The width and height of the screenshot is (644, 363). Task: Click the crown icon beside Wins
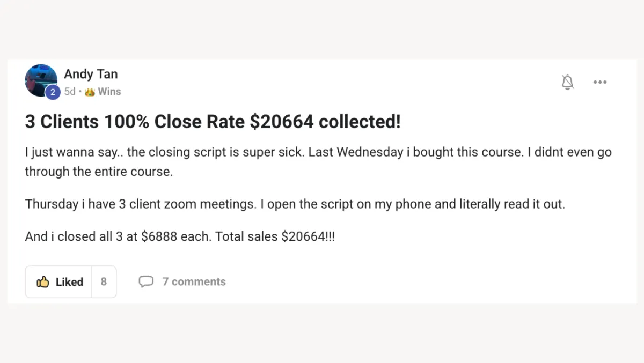point(90,92)
